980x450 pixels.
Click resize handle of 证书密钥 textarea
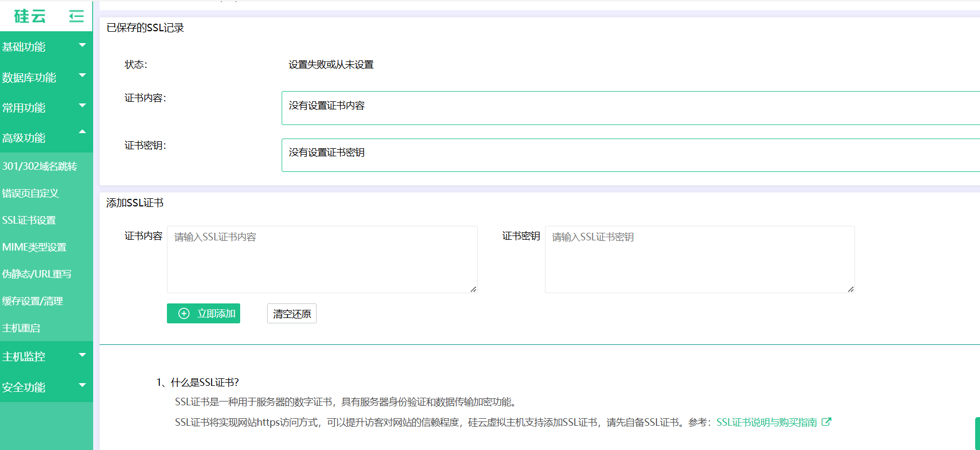click(851, 289)
